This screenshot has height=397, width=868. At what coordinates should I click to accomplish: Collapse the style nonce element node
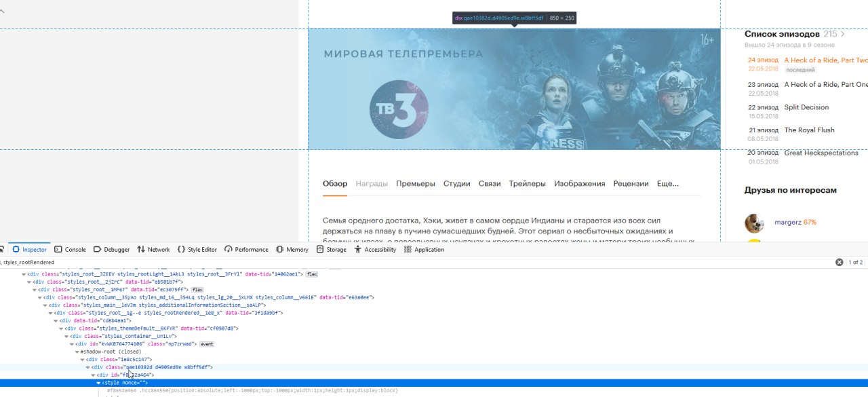98,383
